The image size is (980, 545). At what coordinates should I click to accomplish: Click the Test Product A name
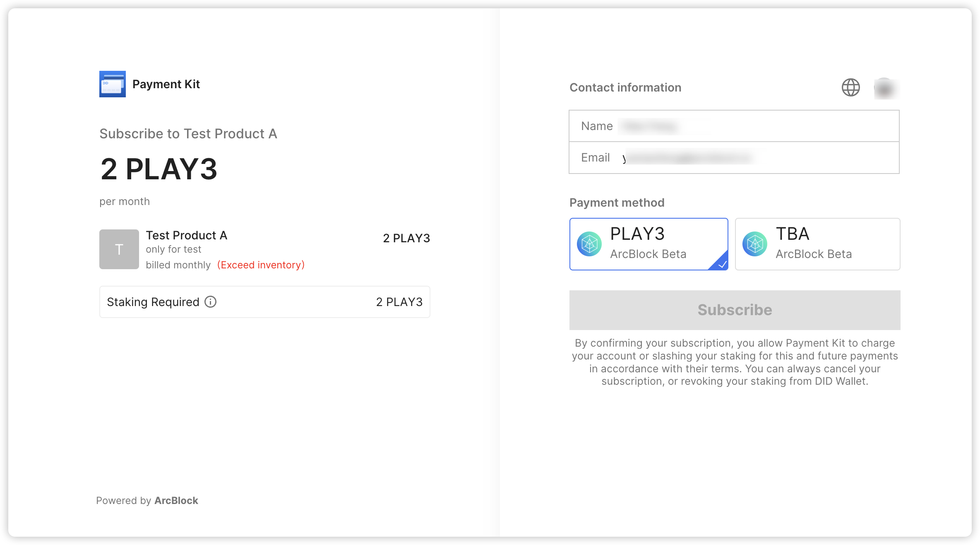pyautogui.click(x=187, y=235)
